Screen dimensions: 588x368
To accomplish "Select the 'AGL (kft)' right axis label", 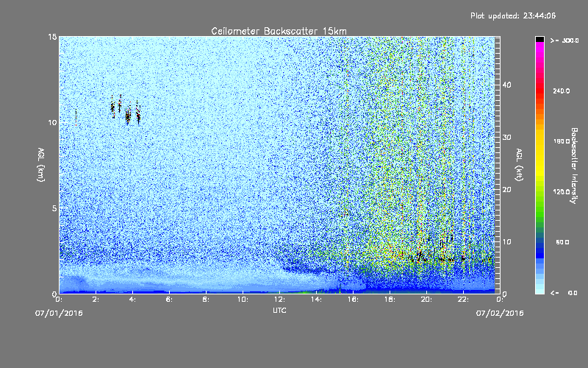I will (519, 164).
